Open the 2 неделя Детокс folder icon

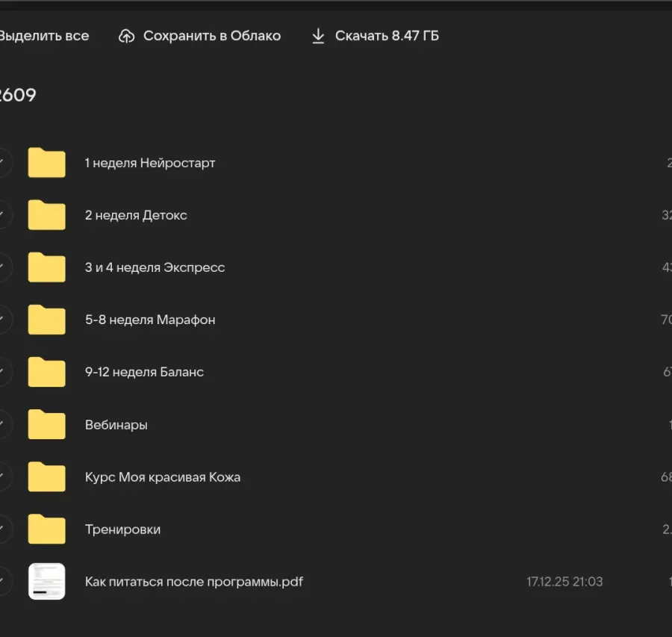click(x=46, y=215)
